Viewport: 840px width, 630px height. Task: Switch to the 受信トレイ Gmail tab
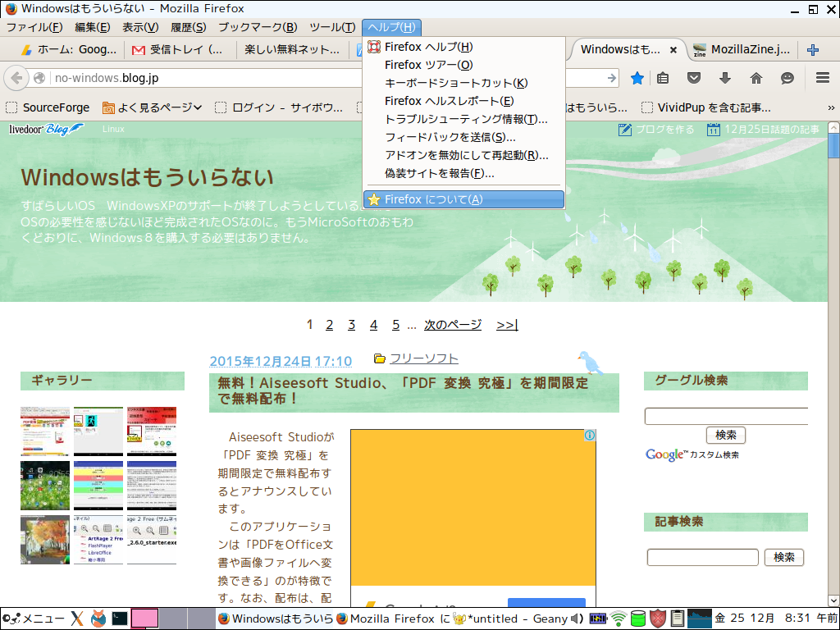click(180, 50)
